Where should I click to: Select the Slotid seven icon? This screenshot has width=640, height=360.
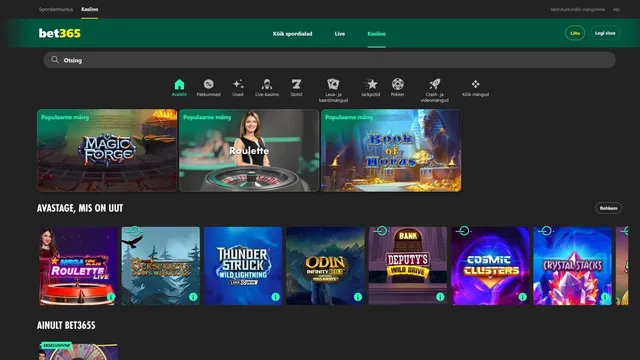[x=296, y=84]
